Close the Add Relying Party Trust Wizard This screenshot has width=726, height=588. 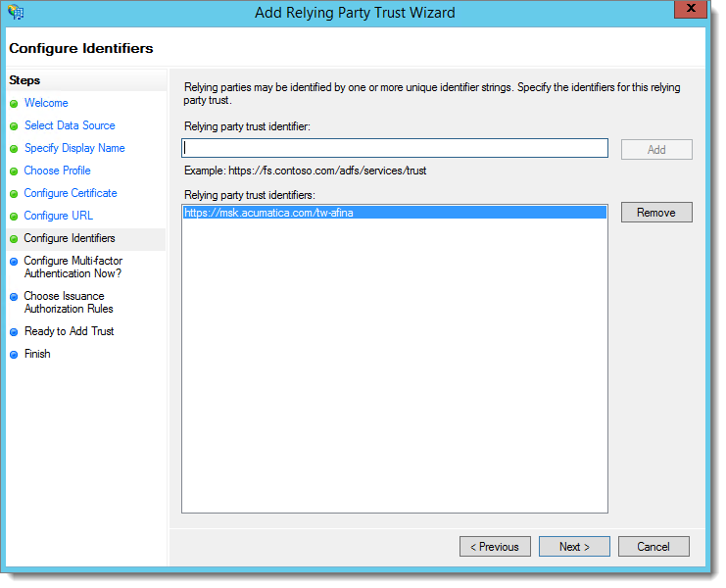click(x=691, y=9)
